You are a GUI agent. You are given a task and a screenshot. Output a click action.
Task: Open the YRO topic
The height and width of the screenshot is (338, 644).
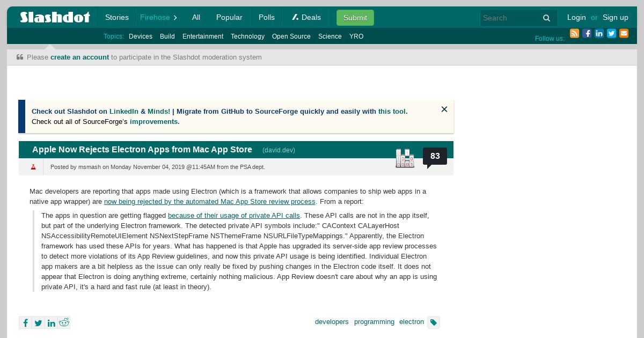click(356, 36)
